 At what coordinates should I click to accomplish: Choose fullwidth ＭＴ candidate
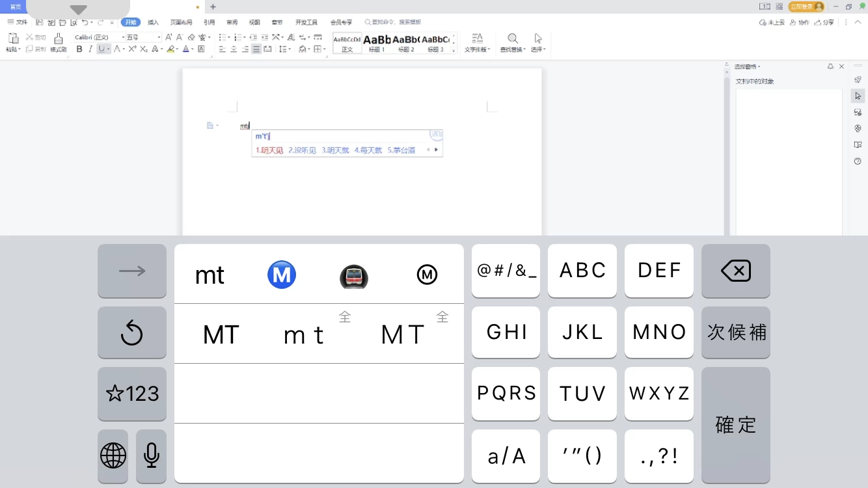tap(403, 335)
